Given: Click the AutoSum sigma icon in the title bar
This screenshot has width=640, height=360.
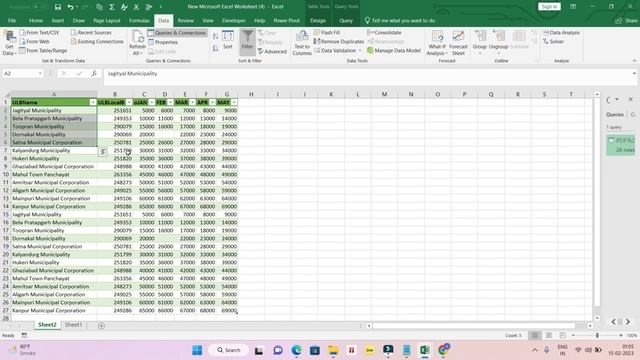Looking at the screenshot, I should (111, 7).
